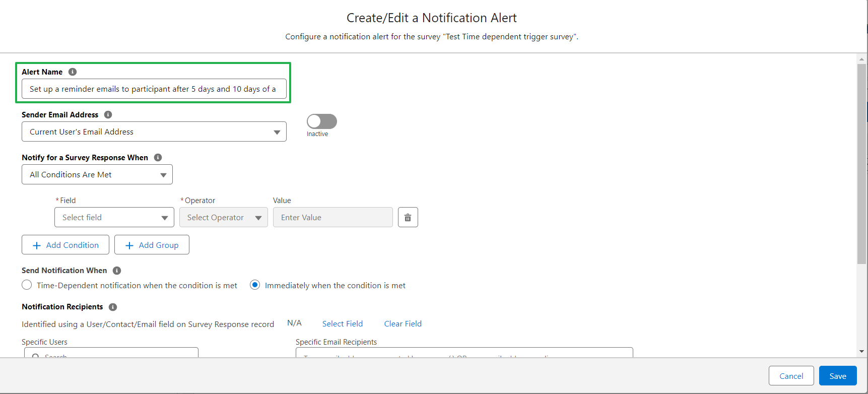Click the info icon beside Alert Name

[x=73, y=72]
